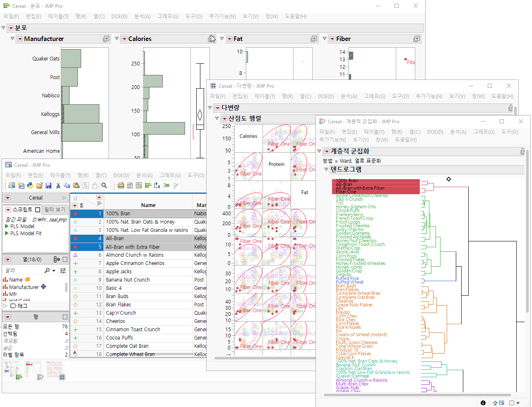Click the Cut (scissors) toolbar icon
The width and height of the screenshot is (532, 407).
click(58, 185)
